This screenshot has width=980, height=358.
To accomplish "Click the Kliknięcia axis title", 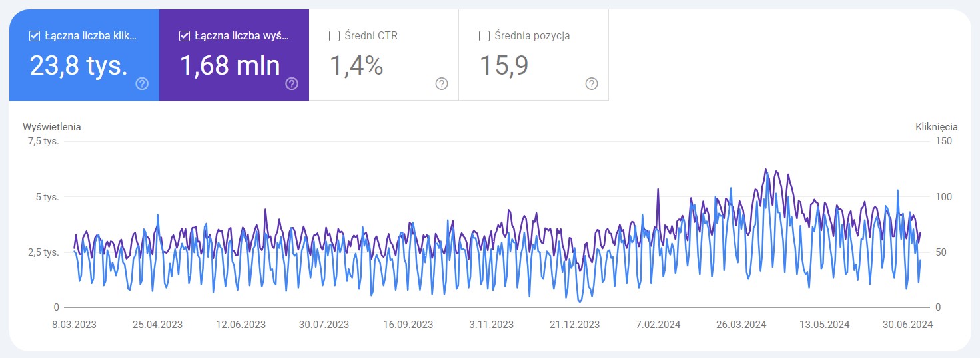I will point(936,126).
